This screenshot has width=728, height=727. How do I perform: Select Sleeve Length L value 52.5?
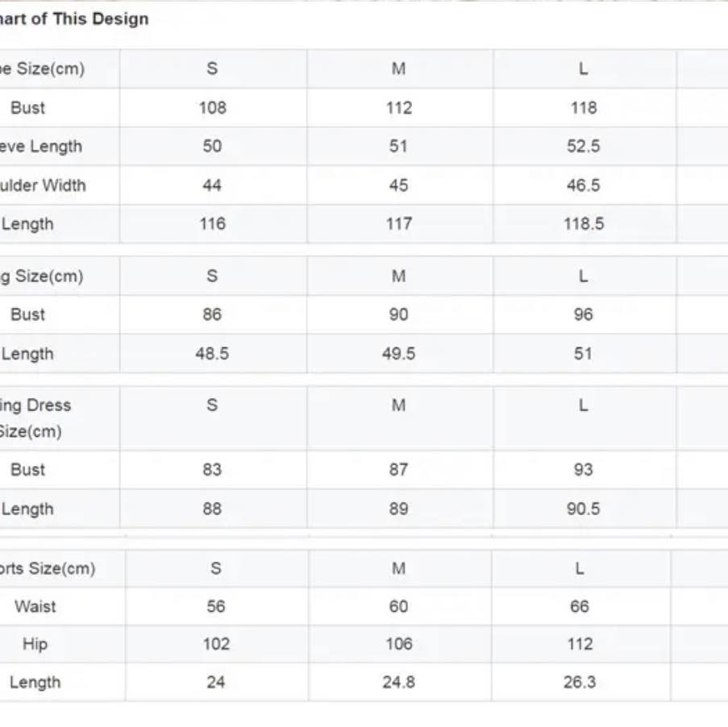click(584, 146)
